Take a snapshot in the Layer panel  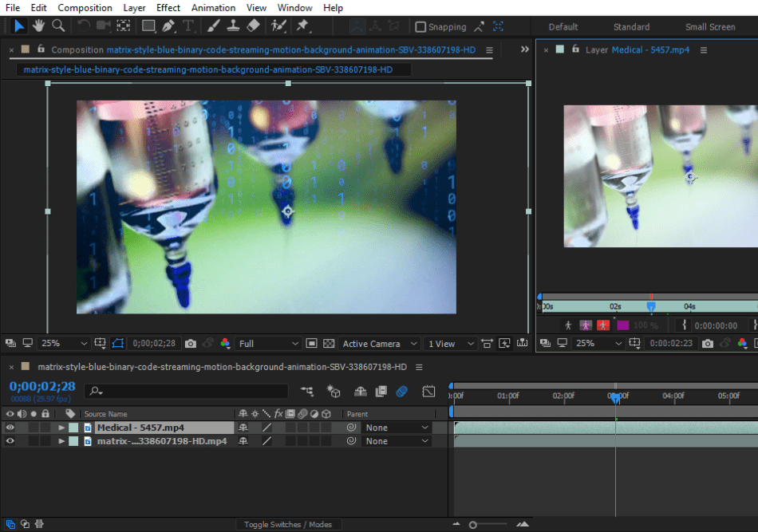click(x=707, y=344)
